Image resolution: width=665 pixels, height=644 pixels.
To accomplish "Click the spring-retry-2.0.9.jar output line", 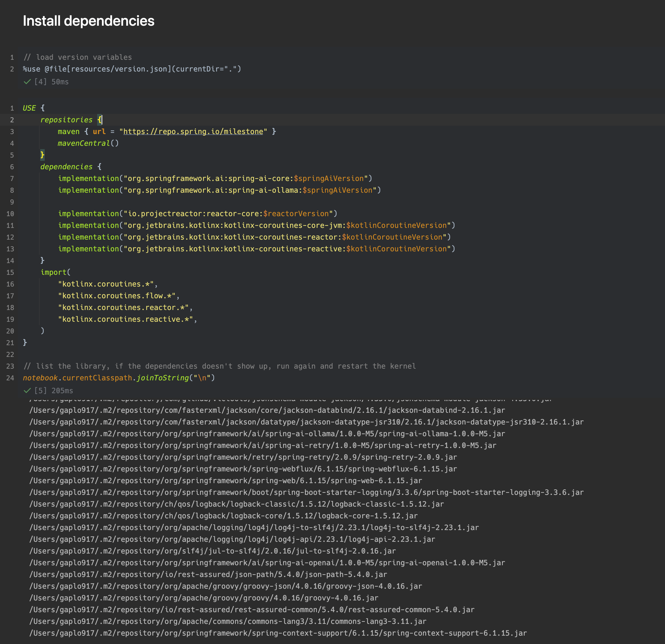I will [243, 457].
